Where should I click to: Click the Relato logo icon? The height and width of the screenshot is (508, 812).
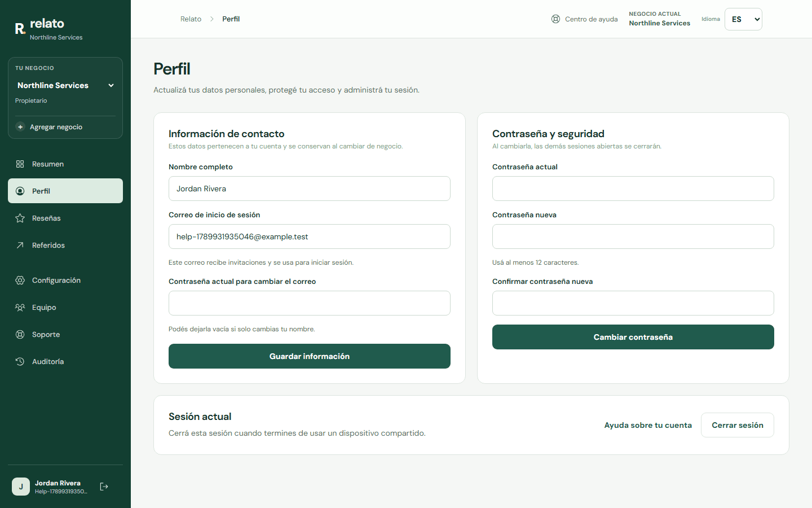pos(20,29)
